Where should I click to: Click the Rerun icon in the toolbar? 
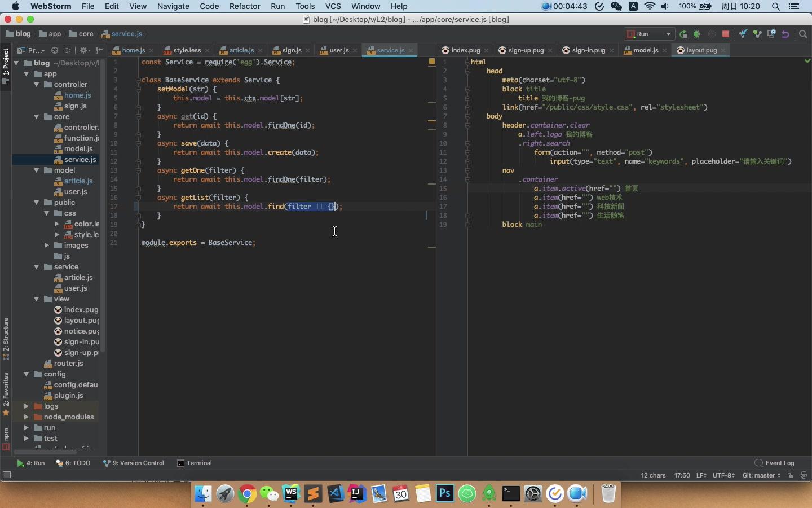[x=683, y=34]
